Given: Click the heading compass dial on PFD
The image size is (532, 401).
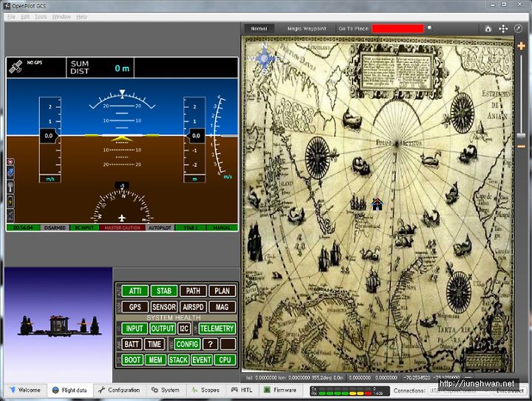Looking at the screenshot, I should (x=122, y=207).
